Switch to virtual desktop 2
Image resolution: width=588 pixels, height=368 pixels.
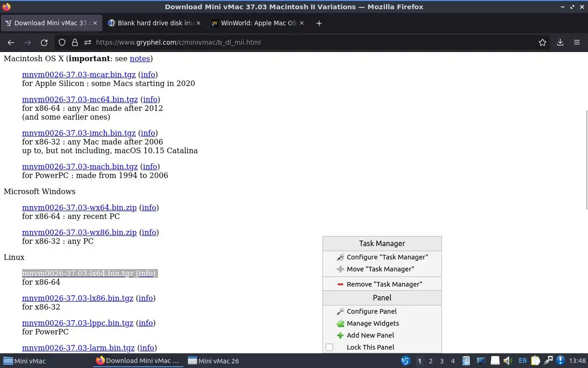431,361
